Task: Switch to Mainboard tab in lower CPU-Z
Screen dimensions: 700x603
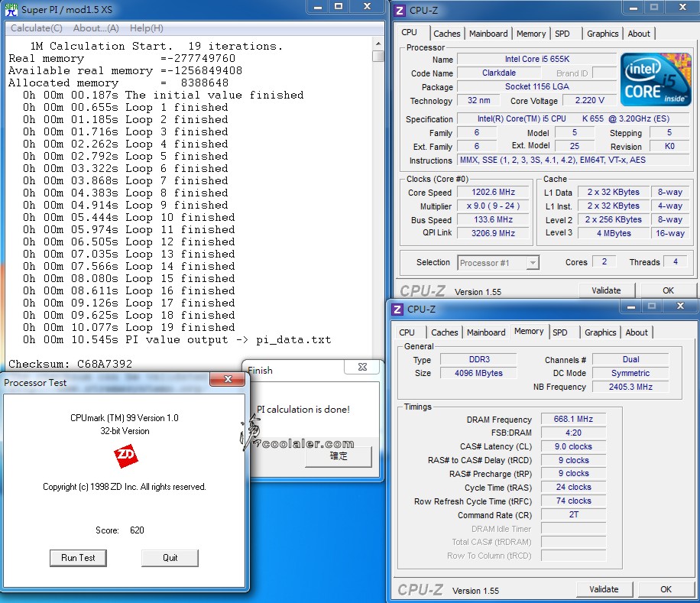Action: click(x=486, y=332)
